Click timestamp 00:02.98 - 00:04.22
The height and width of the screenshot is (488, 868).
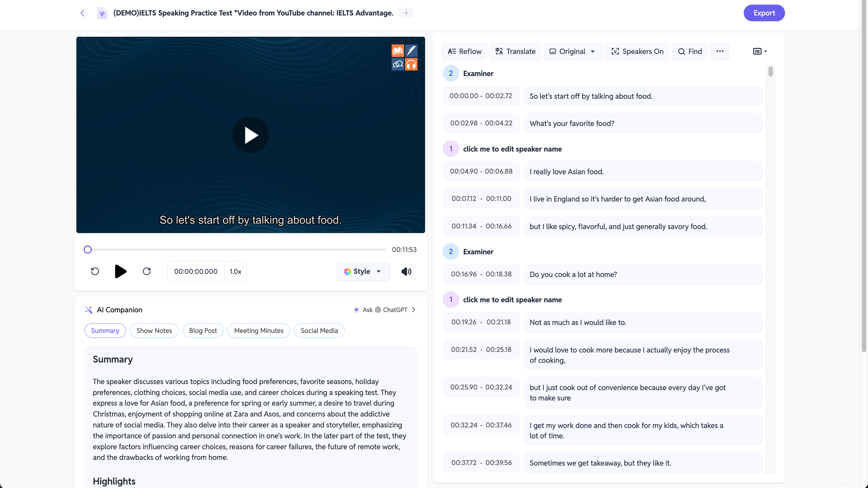481,123
